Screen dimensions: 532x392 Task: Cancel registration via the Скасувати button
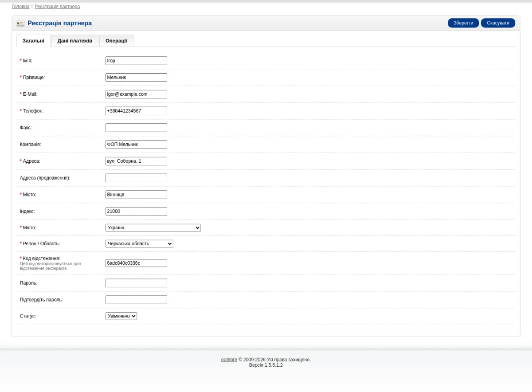[498, 23]
